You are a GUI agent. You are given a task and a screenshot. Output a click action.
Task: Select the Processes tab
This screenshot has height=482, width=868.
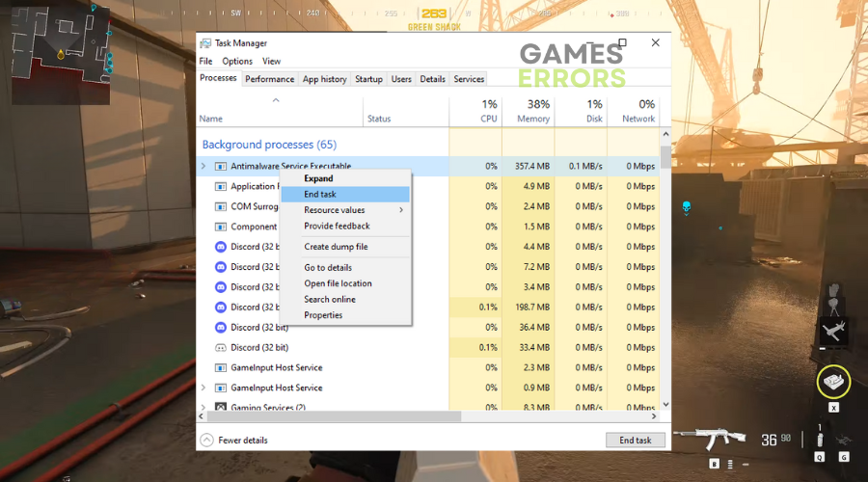click(218, 78)
